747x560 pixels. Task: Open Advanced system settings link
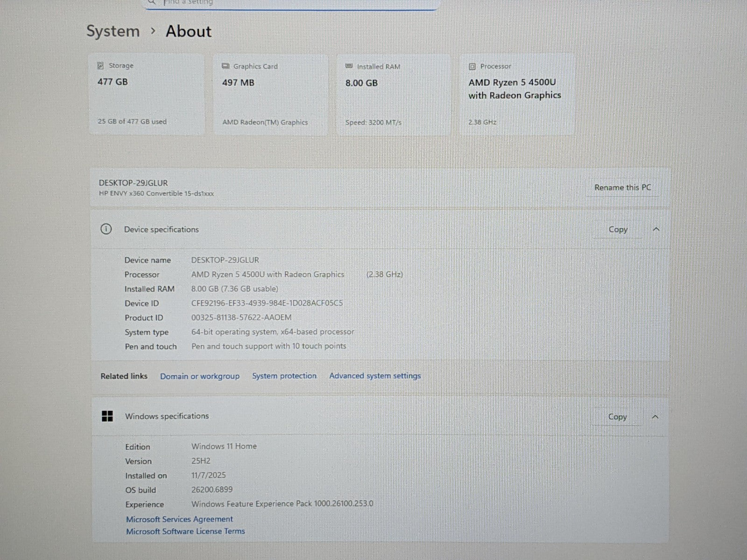click(375, 376)
